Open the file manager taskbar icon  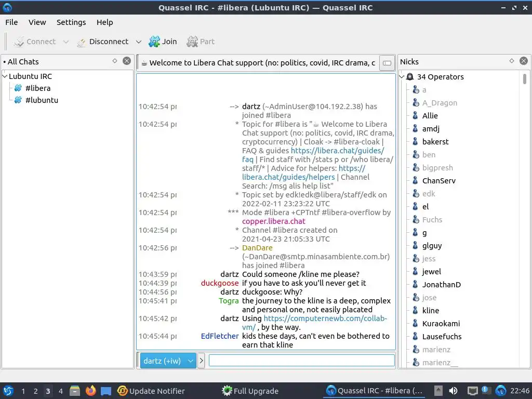(x=75, y=391)
